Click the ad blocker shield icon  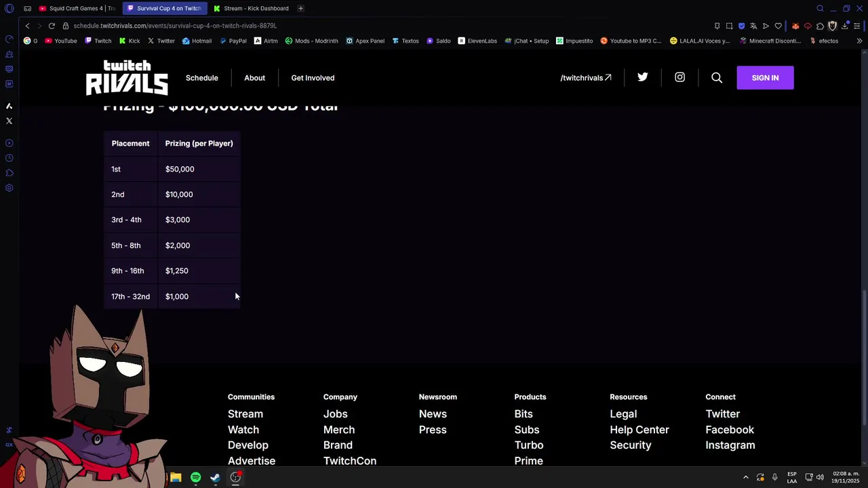741,26
